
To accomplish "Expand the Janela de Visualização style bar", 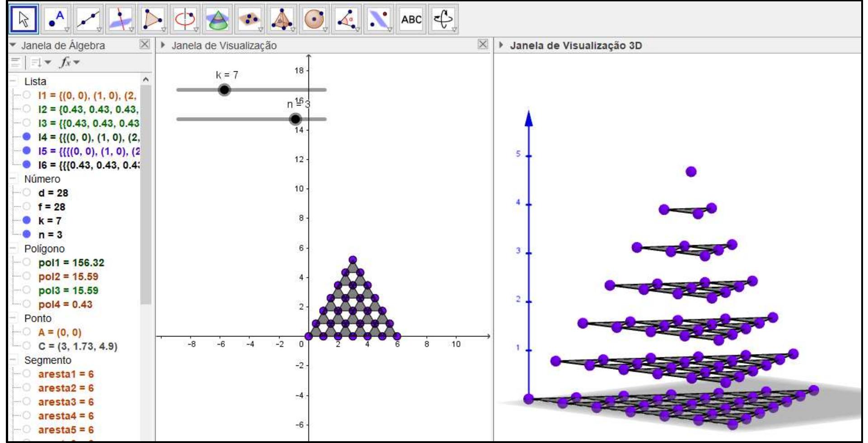I will tap(163, 45).
